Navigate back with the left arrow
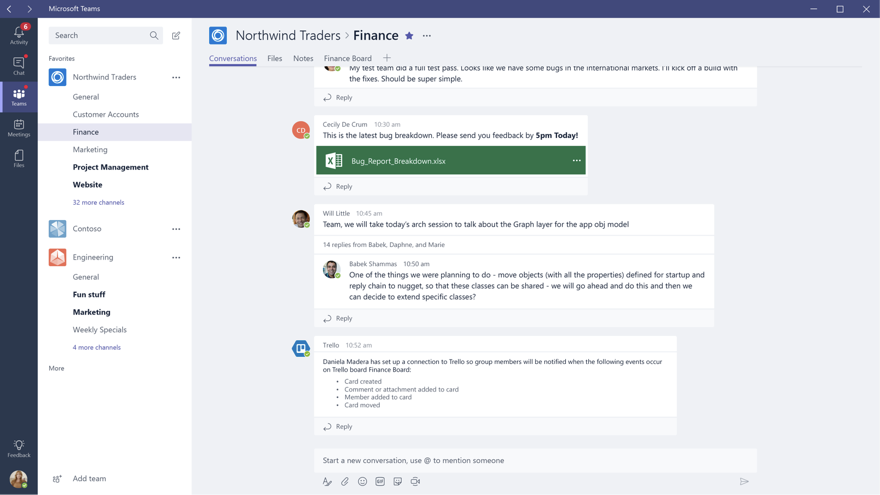This screenshot has width=880, height=495. click(x=10, y=9)
